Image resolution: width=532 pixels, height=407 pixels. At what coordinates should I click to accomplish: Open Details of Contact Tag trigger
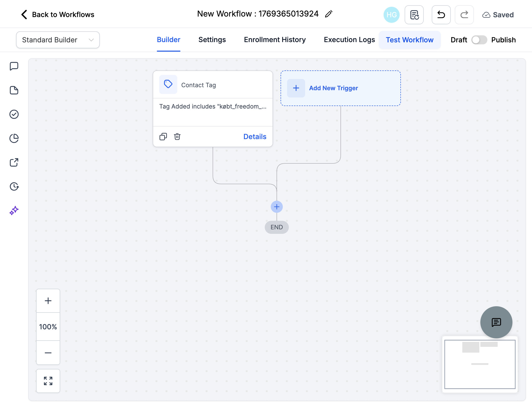click(x=255, y=137)
